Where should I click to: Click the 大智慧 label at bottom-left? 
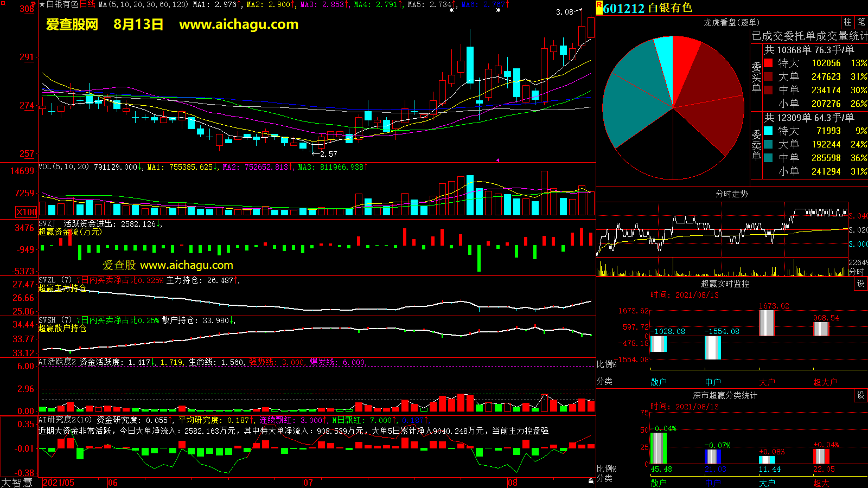click(17, 482)
